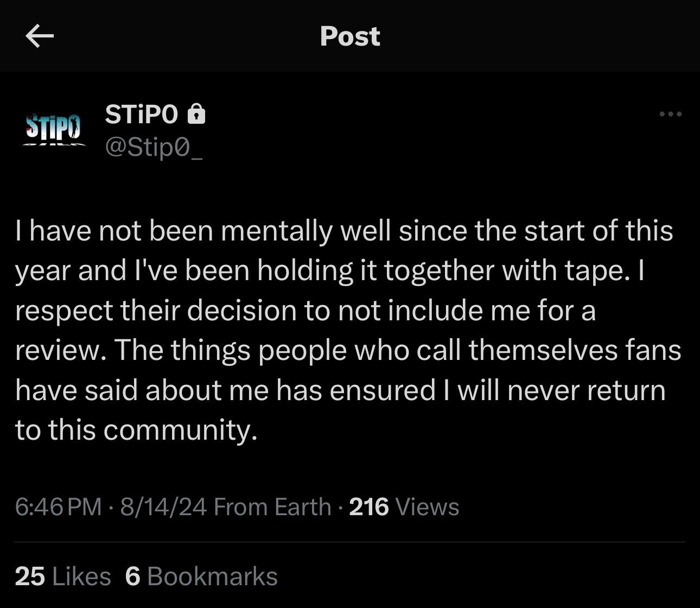Tap the line starting 'I have not been mentally'
The image size is (700, 608).
345,231
